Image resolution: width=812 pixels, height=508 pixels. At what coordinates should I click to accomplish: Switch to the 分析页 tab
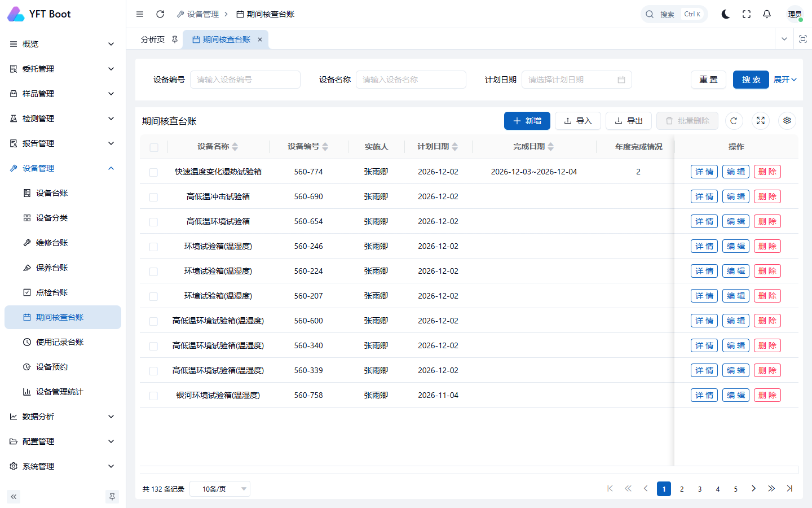pyautogui.click(x=153, y=40)
